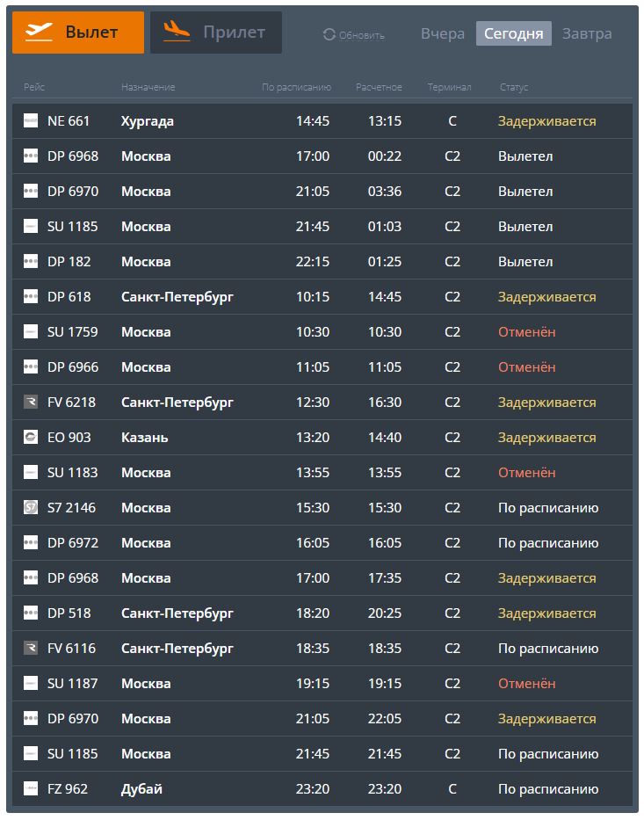Show tomorrow's flights with Завтра

(587, 33)
